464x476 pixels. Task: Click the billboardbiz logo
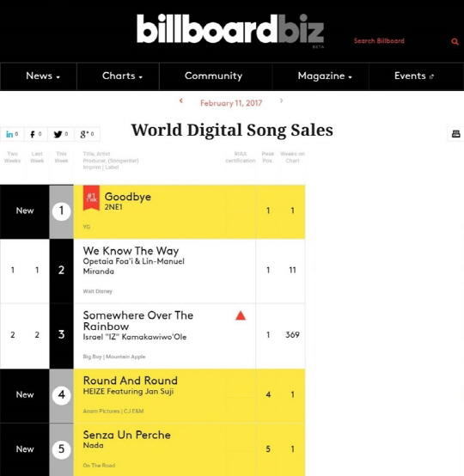click(230, 30)
